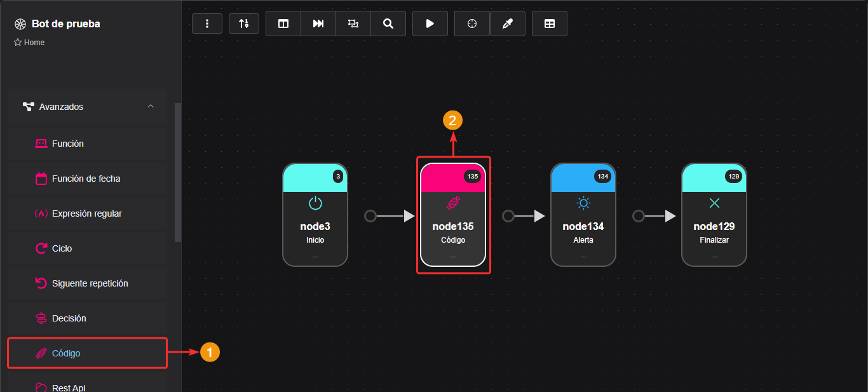Click the 135 badge on Código node
This screenshot has width=868, height=392.
tap(472, 176)
